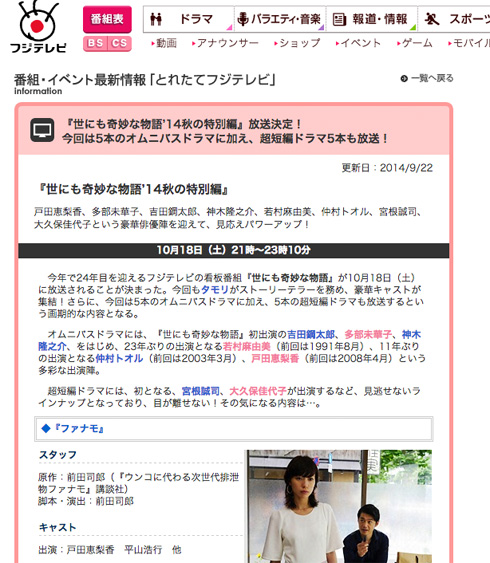Click the スタッフ heading
Viewport: 490px width, 563px height.
(58, 455)
